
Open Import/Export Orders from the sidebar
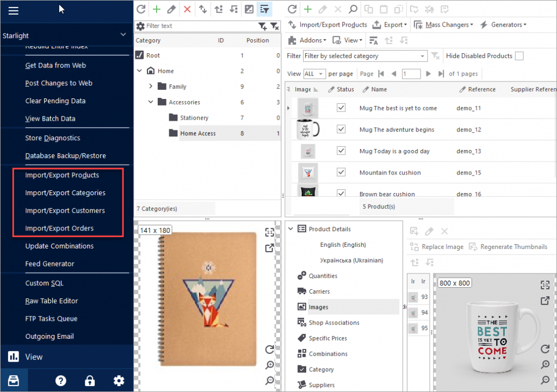59,228
